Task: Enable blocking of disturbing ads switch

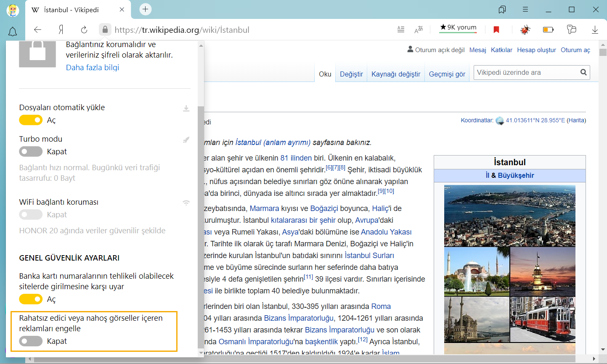Action: coord(31,341)
